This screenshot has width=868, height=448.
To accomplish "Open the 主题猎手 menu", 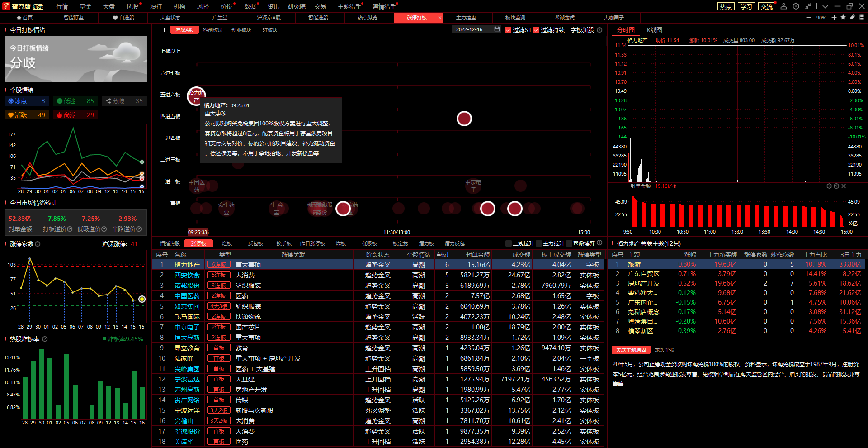I will (349, 6).
